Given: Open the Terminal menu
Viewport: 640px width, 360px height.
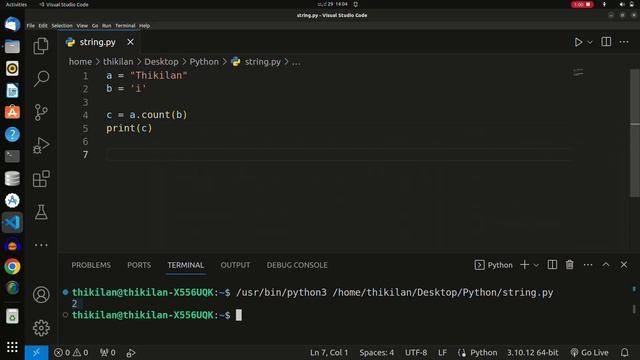Looking at the screenshot, I should [125, 26].
